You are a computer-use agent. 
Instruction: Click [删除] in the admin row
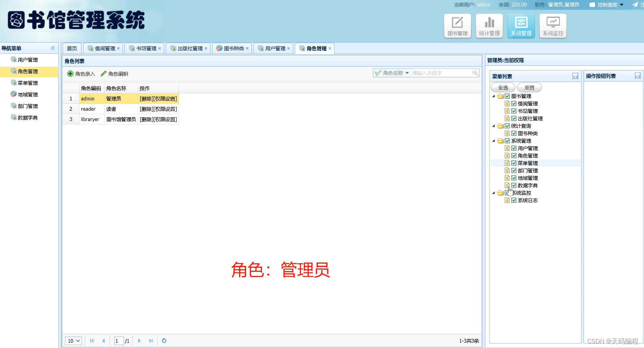click(x=146, y=99)
